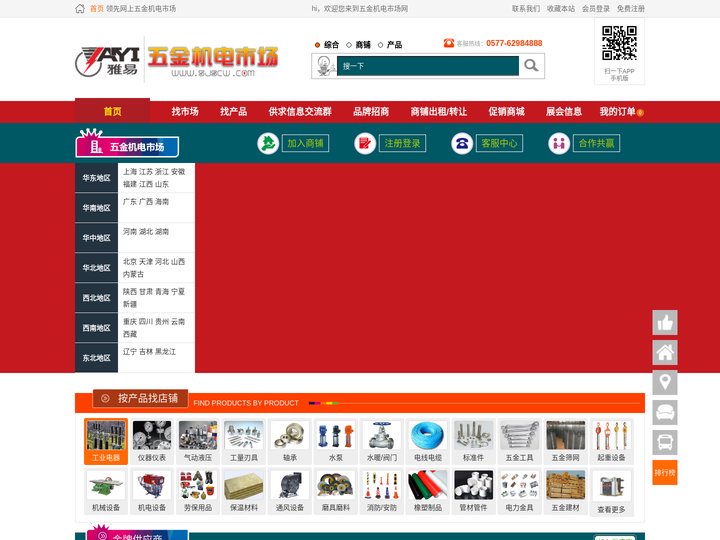This screenshot has width=720, height=540.
Task: Open the 找产品 navigation item
Action: coord(233,112)
